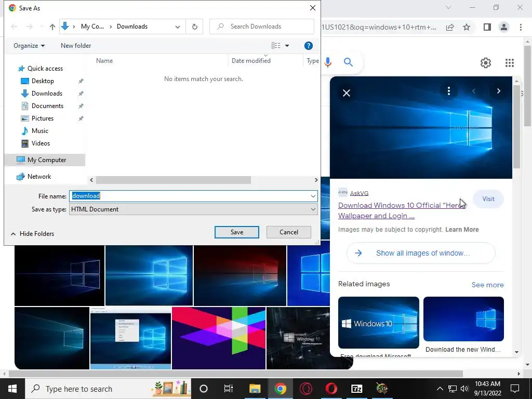Sort by Date modified column

coord(251,61)
